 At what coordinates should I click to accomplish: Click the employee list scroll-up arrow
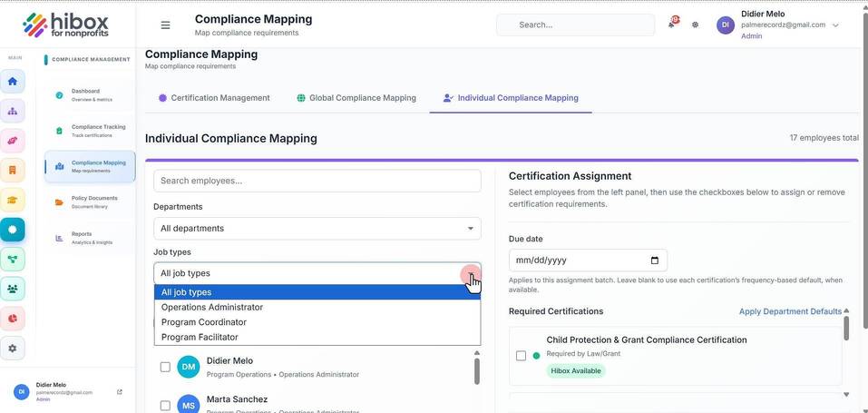(476, 352)
